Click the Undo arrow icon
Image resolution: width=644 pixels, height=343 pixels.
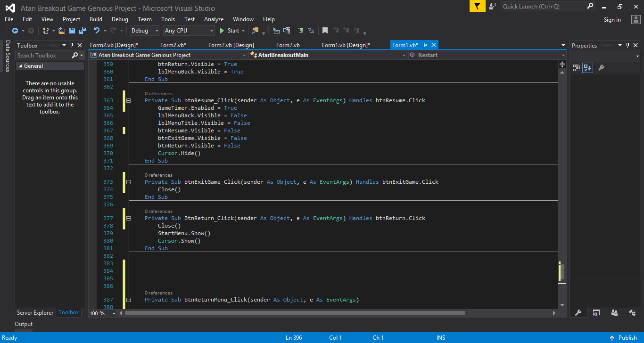pyautogui.click(x=96, y=31)
